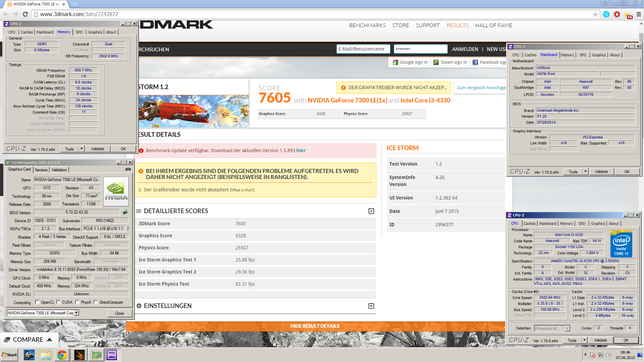Image resolution: width=644 pixels, height=362 pixels.
Task: Click Bus Interface question mark icon
Action: [128, 229]
